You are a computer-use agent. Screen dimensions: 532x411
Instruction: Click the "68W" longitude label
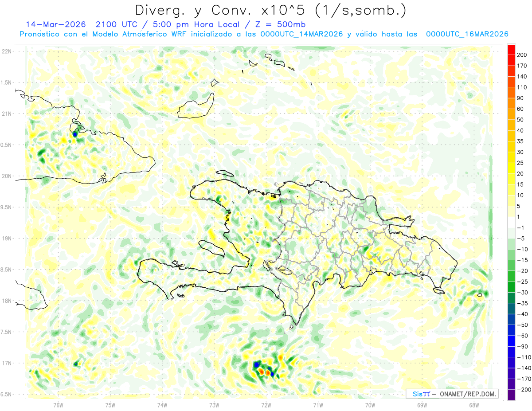[x=473, y=406]
